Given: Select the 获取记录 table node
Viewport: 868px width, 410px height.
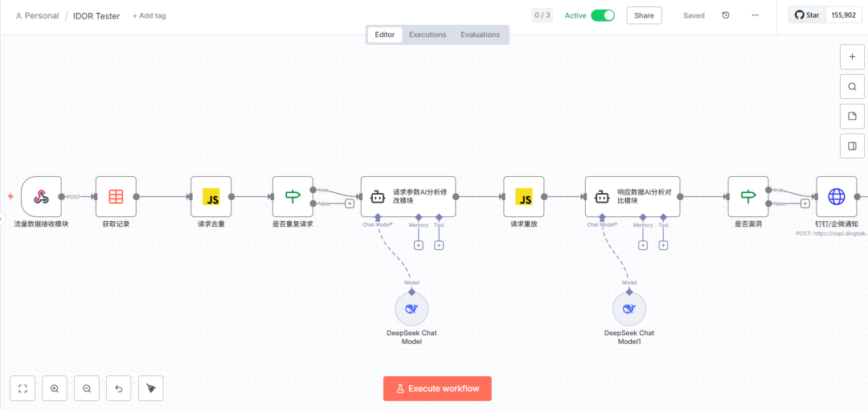Looking at the screenshot, I should click(x=116, y=197).
